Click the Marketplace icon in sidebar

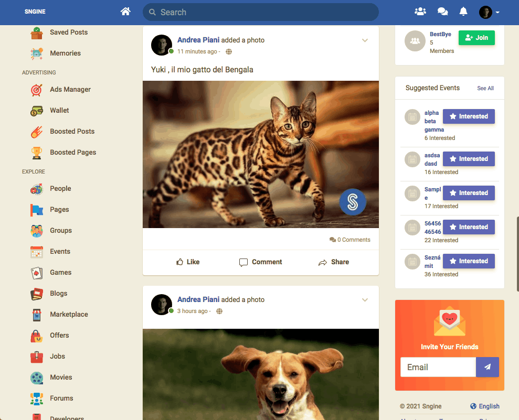[x=37, y=315]
